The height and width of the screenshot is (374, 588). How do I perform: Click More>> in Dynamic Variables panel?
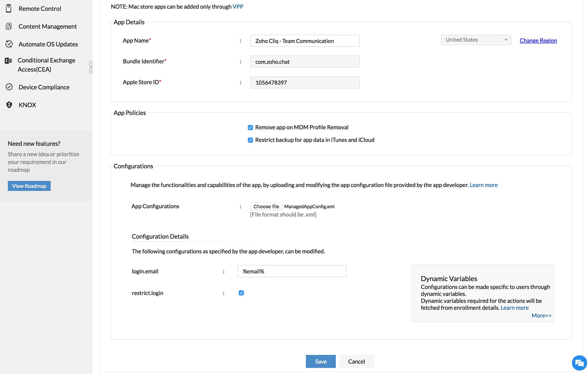pyautogui.click(x=542, y=315)
